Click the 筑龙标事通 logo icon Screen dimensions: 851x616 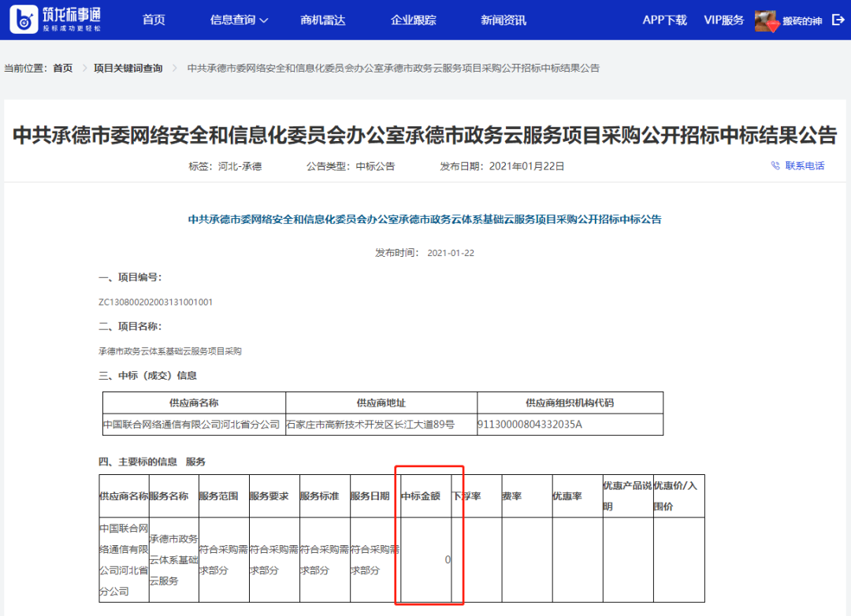tap(24, 20)
